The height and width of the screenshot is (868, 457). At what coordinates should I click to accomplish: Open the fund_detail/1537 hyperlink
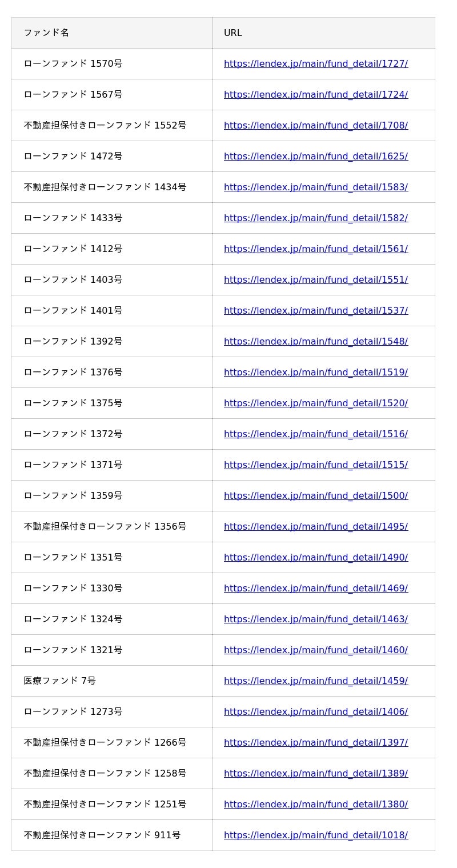(315, 311)
